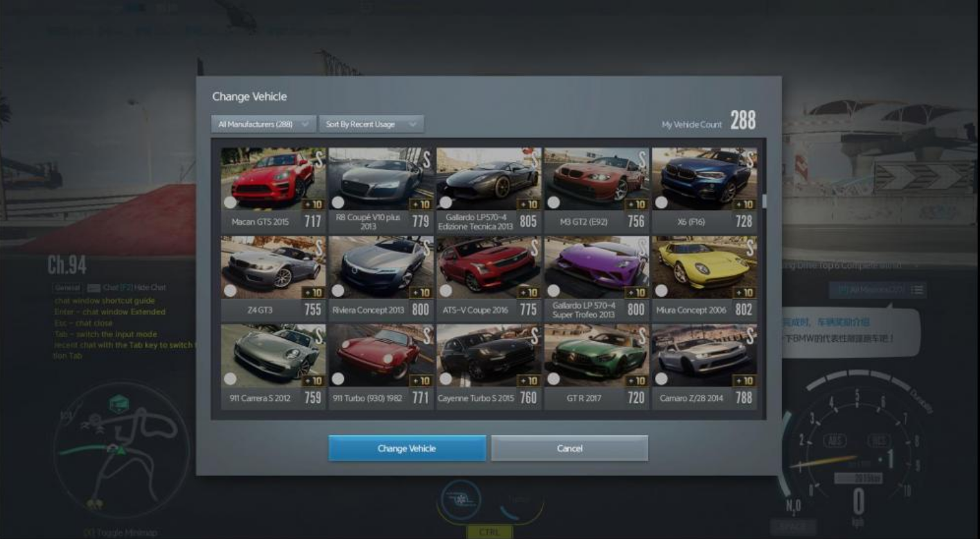This screenshot has width=980, height=539.
Task: Click the "M3 GT2 (E92)" vehicle name
Action: tap(584, 222)
